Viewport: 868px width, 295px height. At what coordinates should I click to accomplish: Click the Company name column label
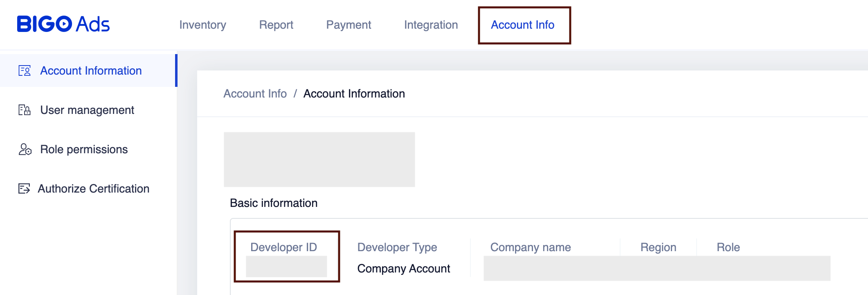pyautogui.click(x=530, y=247)
